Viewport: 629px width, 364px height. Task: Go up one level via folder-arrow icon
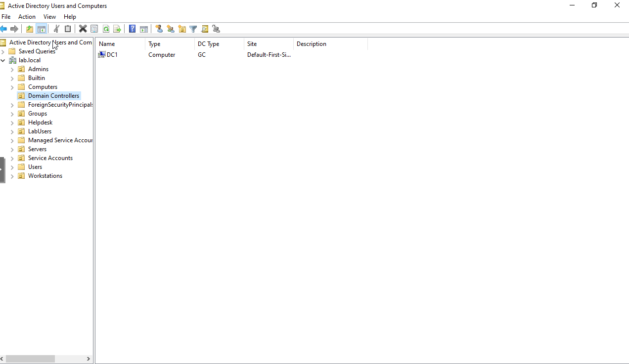(x=30, y=29)
